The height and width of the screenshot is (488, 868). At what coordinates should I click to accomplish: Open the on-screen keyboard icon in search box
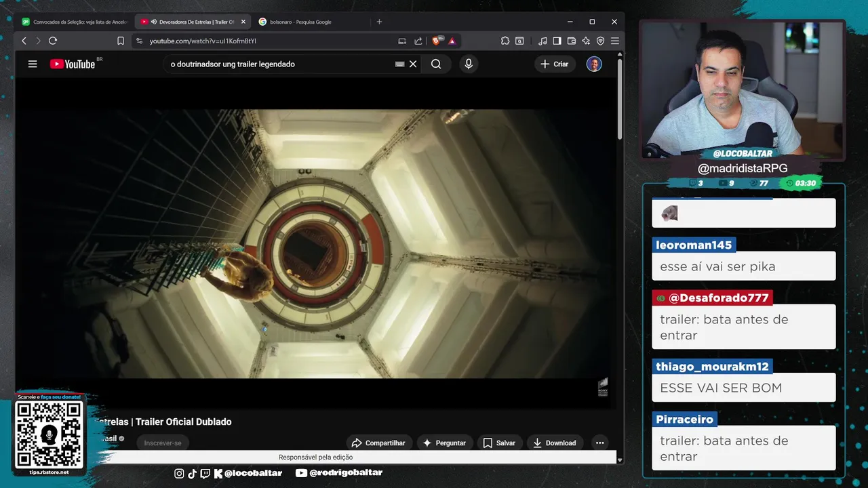point(399,64)
